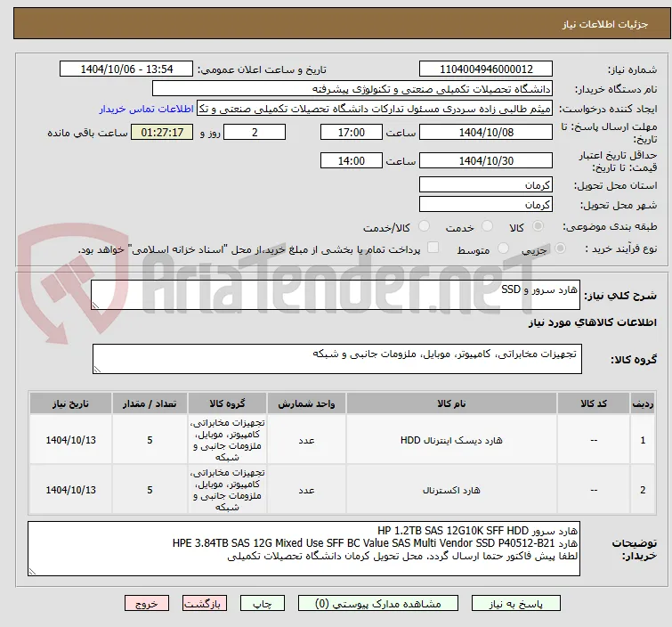
Task: Click the 'بازگشت' back button
Action: pyautogui.click(x=205, y=604)
